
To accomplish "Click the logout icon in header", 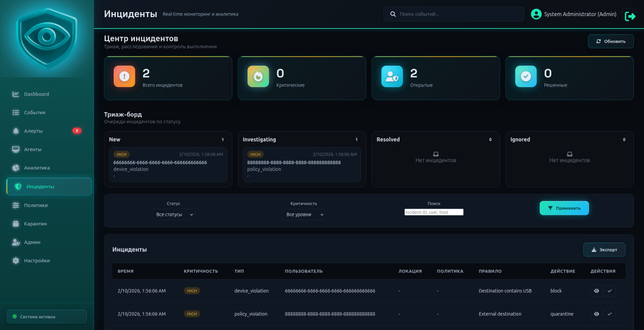I will click(x=630, y=16).
